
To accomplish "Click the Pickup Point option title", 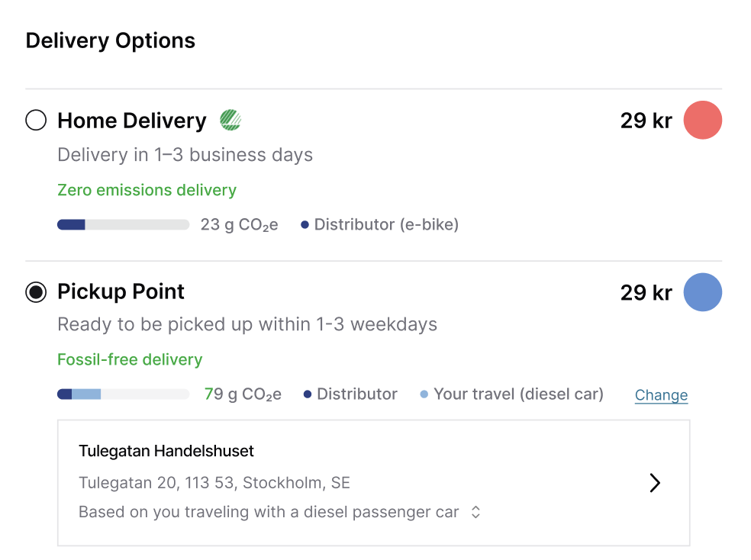I will click(x=121, y=292).
